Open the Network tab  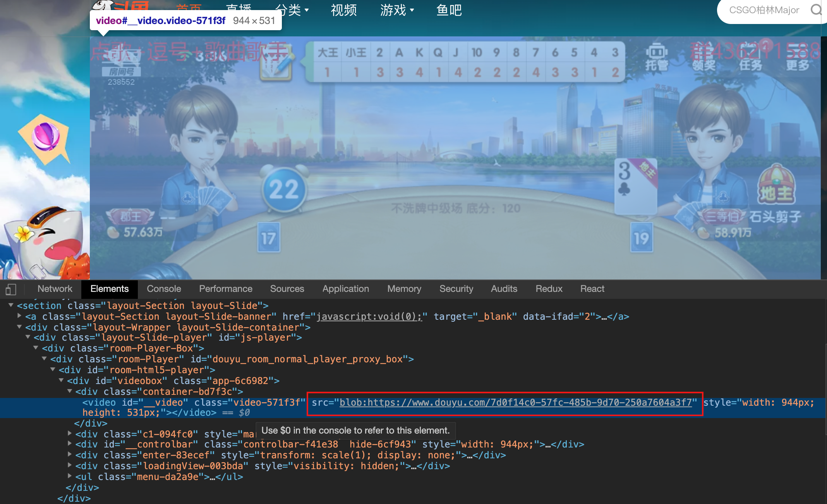(55, 289)
